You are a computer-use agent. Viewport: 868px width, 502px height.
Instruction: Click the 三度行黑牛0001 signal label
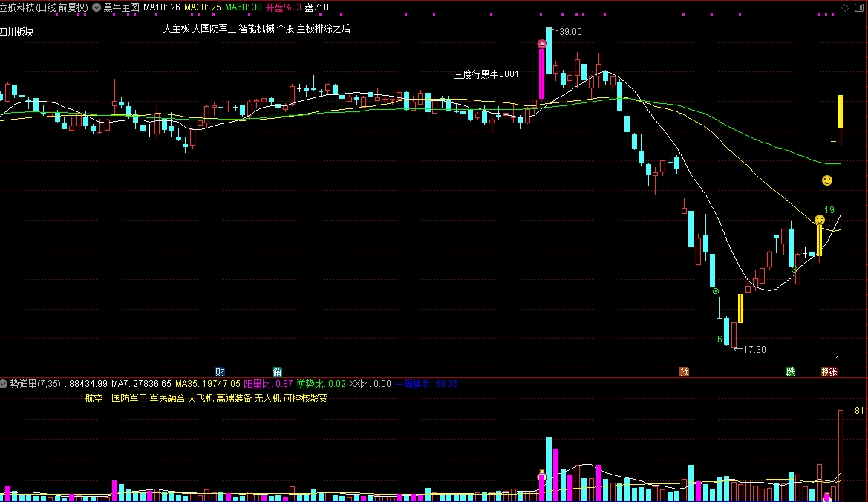pos(486,74)
